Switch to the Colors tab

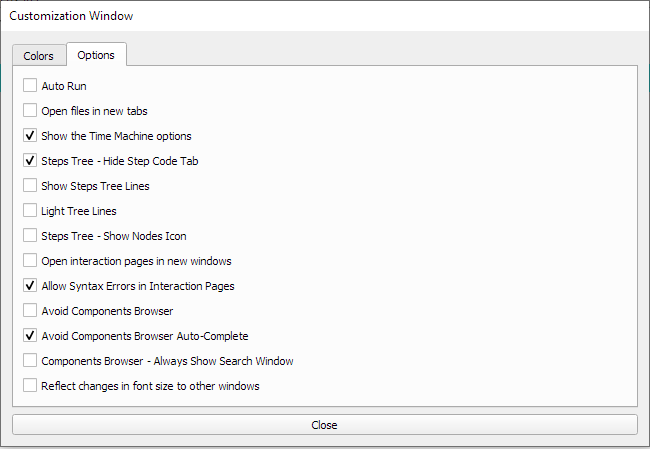(x=39, y=56)
